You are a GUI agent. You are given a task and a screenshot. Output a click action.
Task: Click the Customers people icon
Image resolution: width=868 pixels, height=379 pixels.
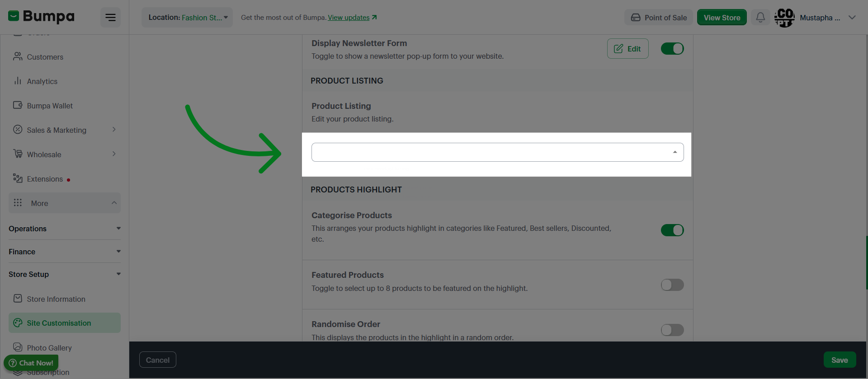coord(18,56)
